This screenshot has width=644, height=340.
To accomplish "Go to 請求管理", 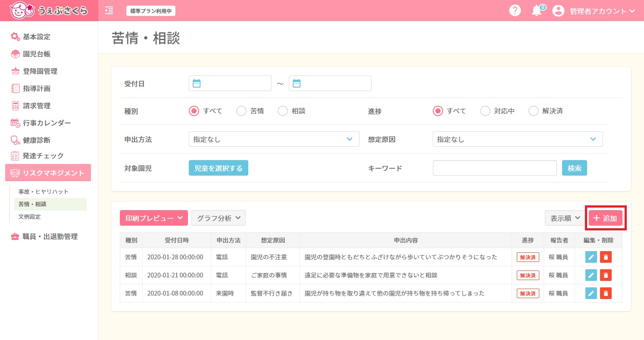I will (37, 106).
